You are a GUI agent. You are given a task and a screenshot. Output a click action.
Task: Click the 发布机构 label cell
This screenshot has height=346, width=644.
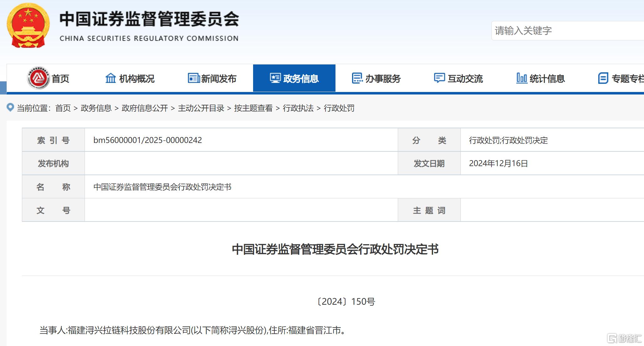point(53,163)
